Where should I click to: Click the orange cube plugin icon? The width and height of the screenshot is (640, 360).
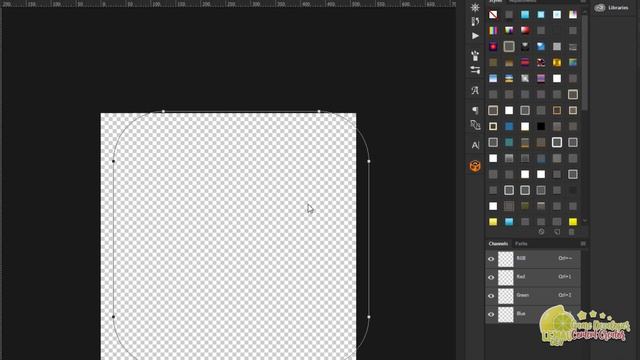475,166
